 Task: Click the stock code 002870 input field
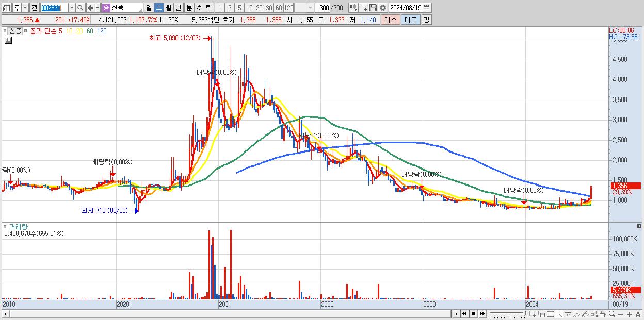54,8
